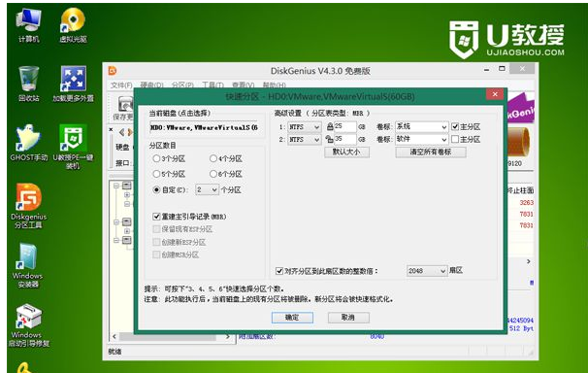Open partition 1 NTFS file system dropdown

pos(305,127)
